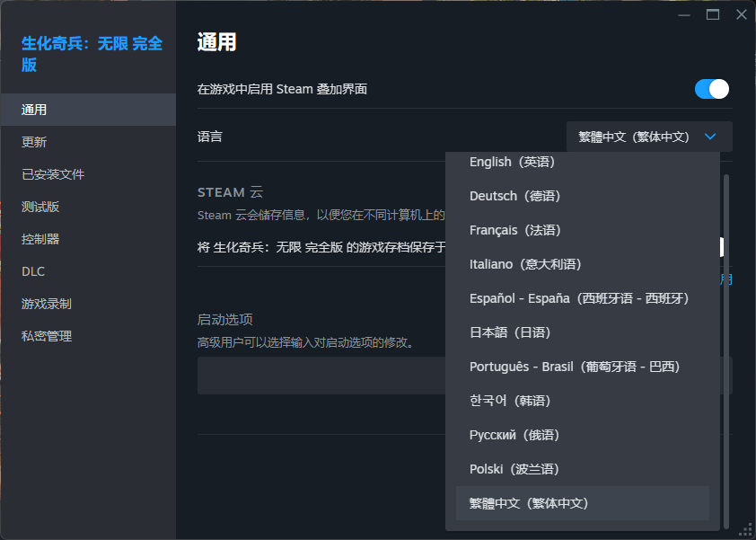Select DLC in the sidebar

pyautogui.click(x=88, y=271)
